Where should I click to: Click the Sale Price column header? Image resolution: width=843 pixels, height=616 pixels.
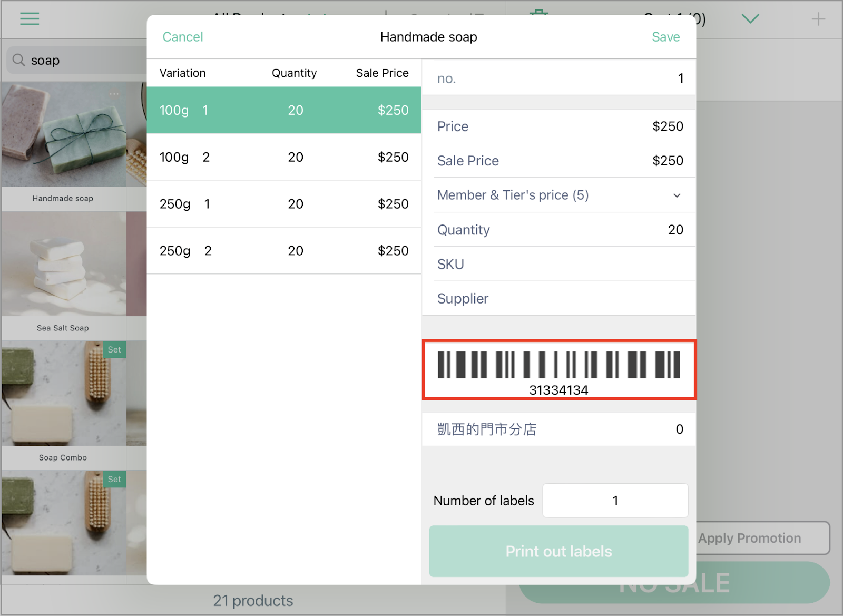(382, 73)
